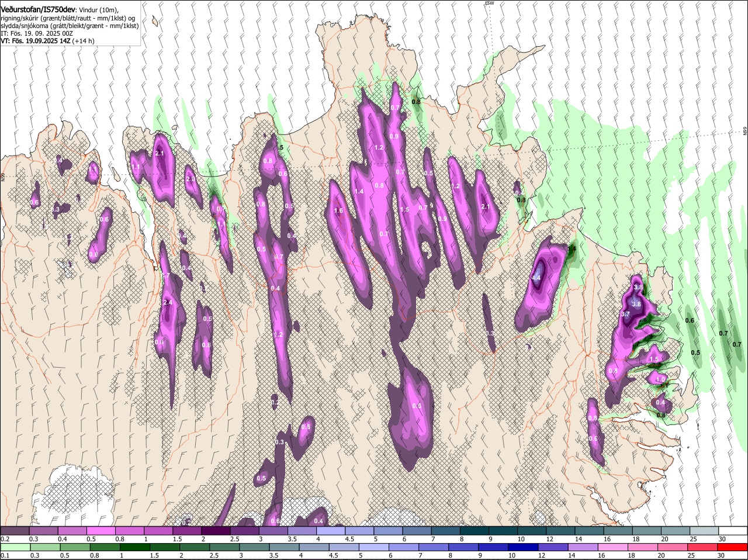Click the 0.1 label of the green legend scale
The image size is (748, 560).
tap(5, 555)
